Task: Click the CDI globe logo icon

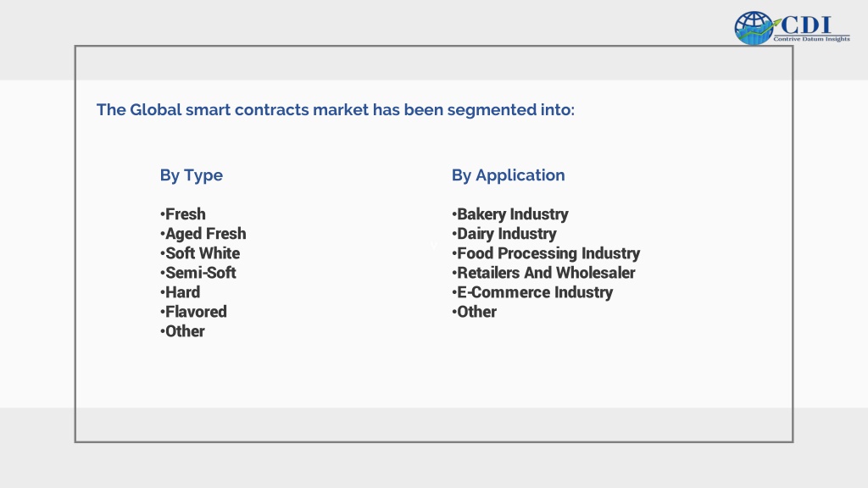Action: click(x=754, y=28)
